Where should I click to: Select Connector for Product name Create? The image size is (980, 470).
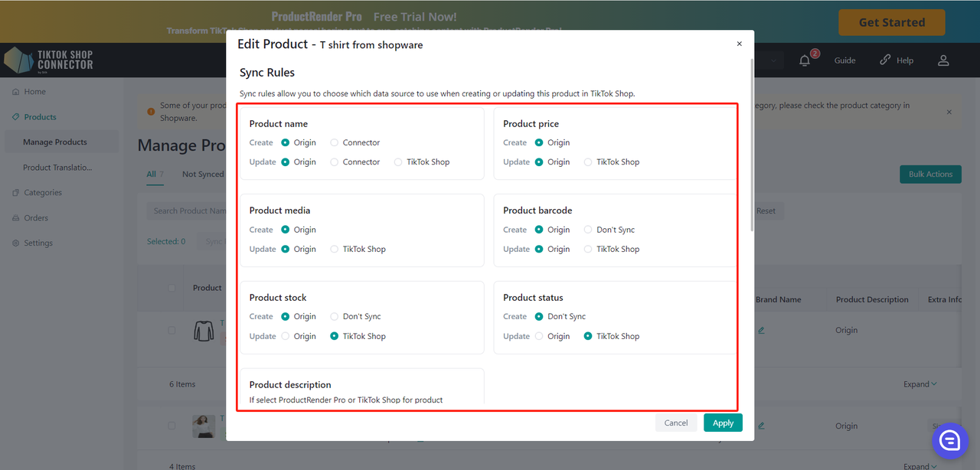[335, 143]
